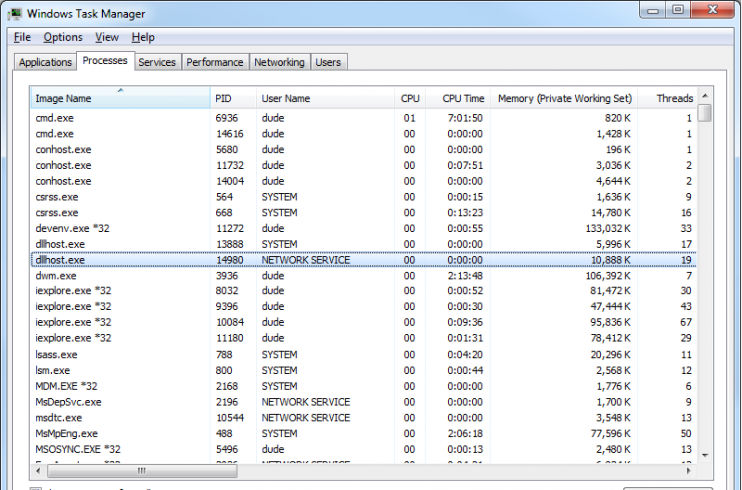Select the devenv.exe *32 process
The width and height of the screenshot is (742, 490).
pos(363,228)
